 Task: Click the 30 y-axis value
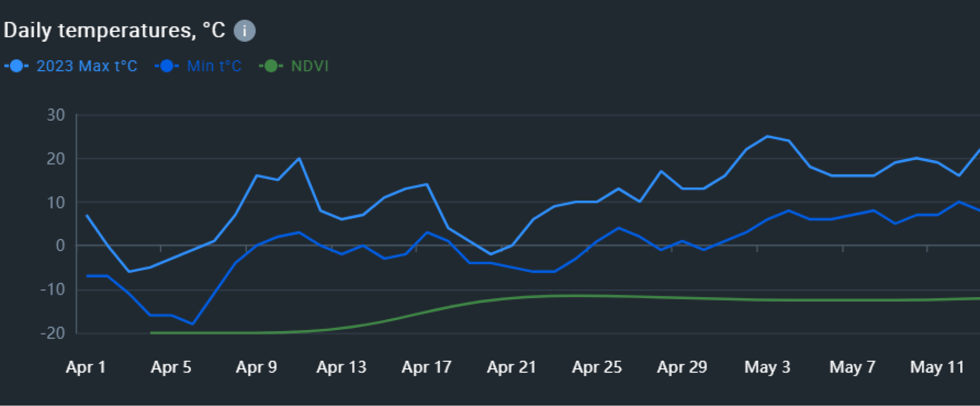[x=56, y=115]
